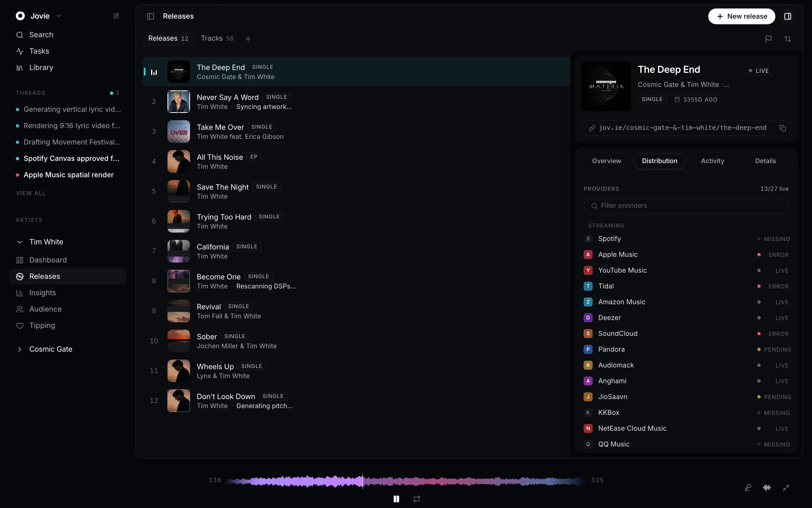Open the compose new thread icon
The height and width of the screenshot is (508, 812).
[x=116, y=16]
